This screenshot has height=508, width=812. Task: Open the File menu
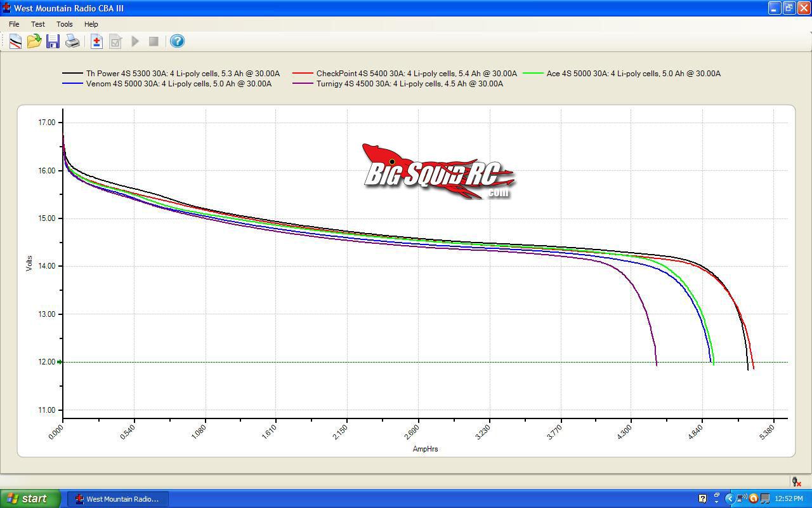14,24
